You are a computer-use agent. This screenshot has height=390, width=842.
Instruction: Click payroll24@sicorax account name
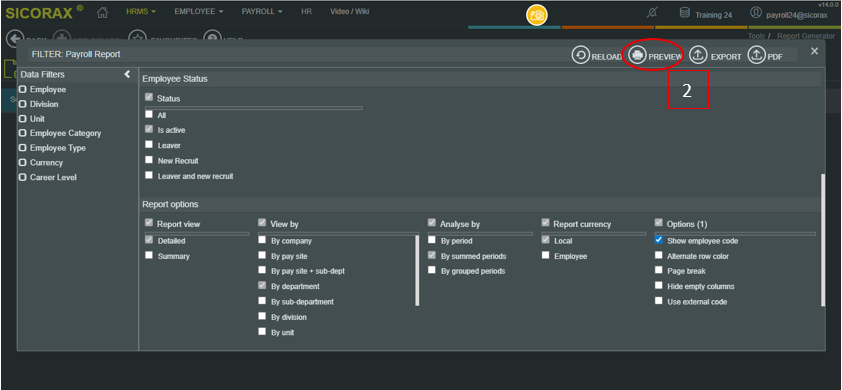[797, 15]
